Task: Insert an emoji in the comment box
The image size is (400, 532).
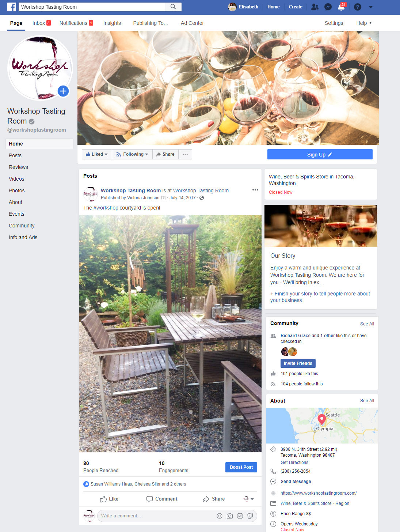Action: (220, 516)
